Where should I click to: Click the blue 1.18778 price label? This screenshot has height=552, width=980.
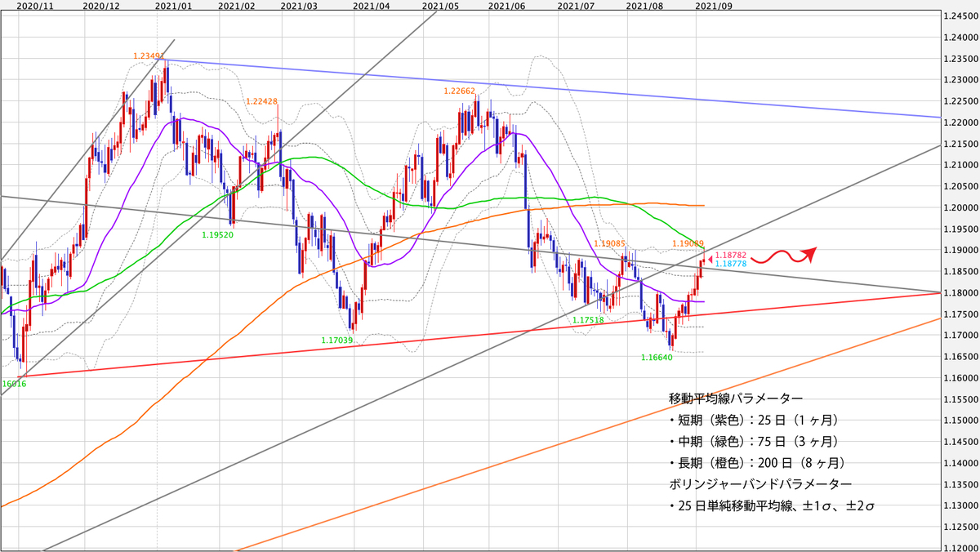[x=731, y=264]
